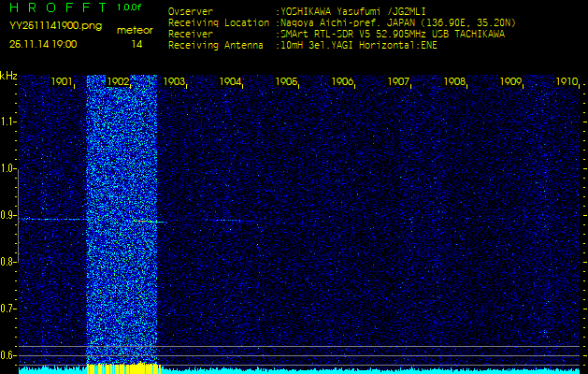The width and height of the screenshot is (588, 374).
Task: Click the 0.7 kHz frequency label
Action: point(7,309)
